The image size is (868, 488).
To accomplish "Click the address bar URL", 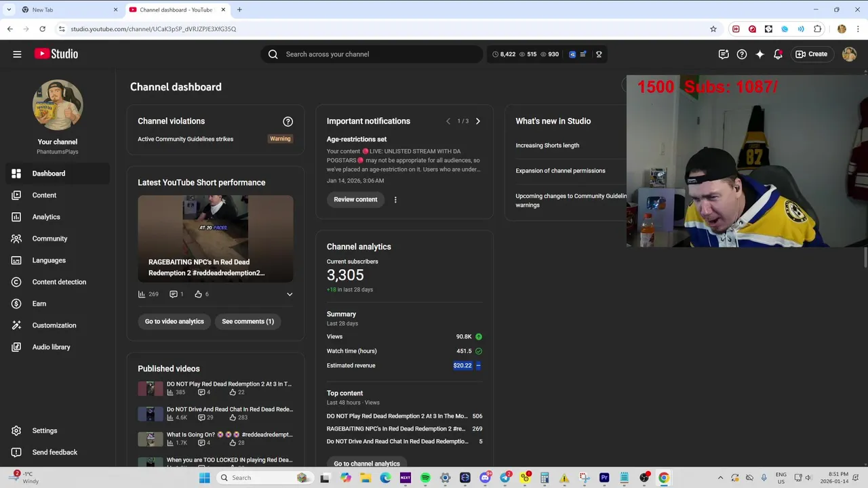I will [x=153, y=29].
